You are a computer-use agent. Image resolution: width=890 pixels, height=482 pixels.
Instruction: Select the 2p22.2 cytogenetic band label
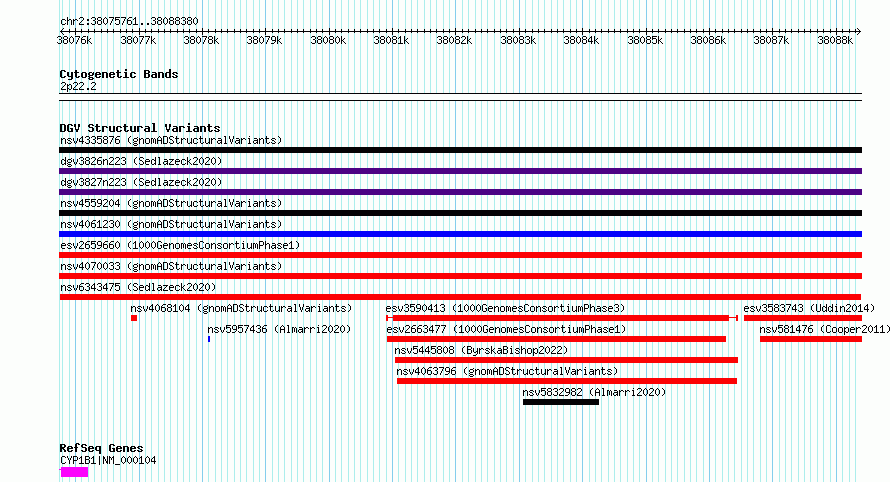coord(78,86)
